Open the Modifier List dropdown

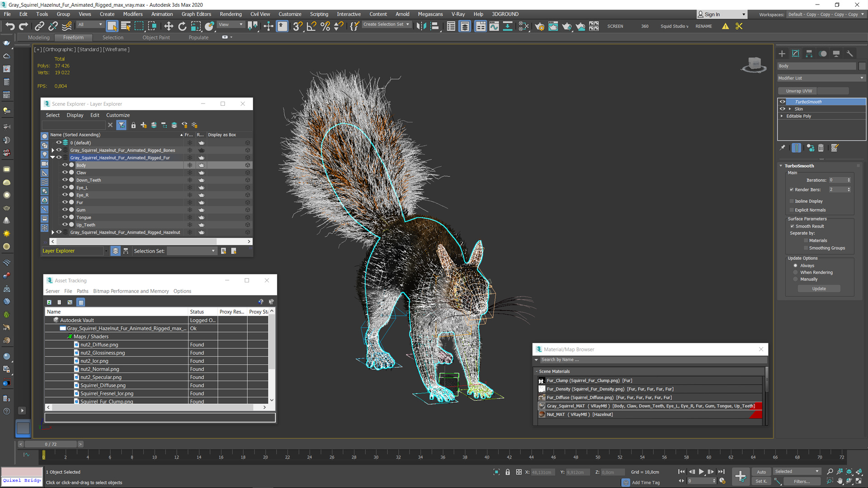tap(821, 78)
